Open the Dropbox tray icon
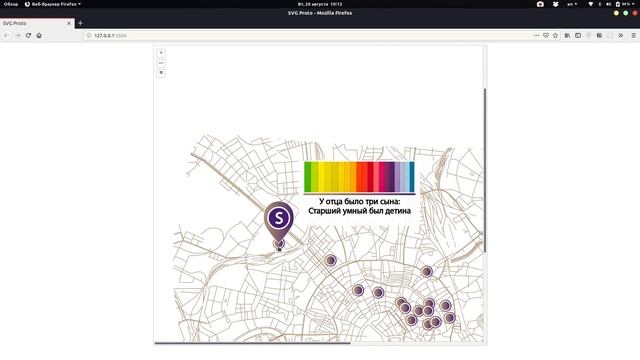 (x=556, y=4)
